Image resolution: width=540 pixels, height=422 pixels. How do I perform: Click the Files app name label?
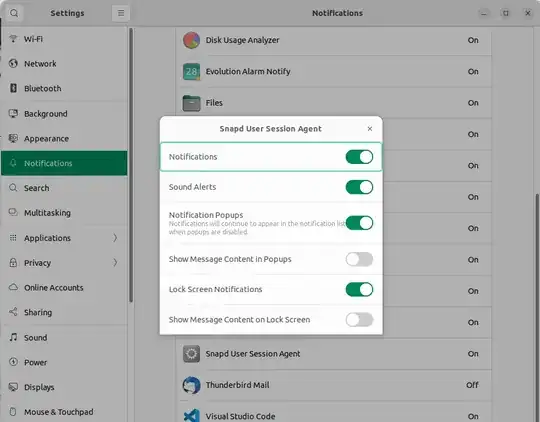pos(214,103)
